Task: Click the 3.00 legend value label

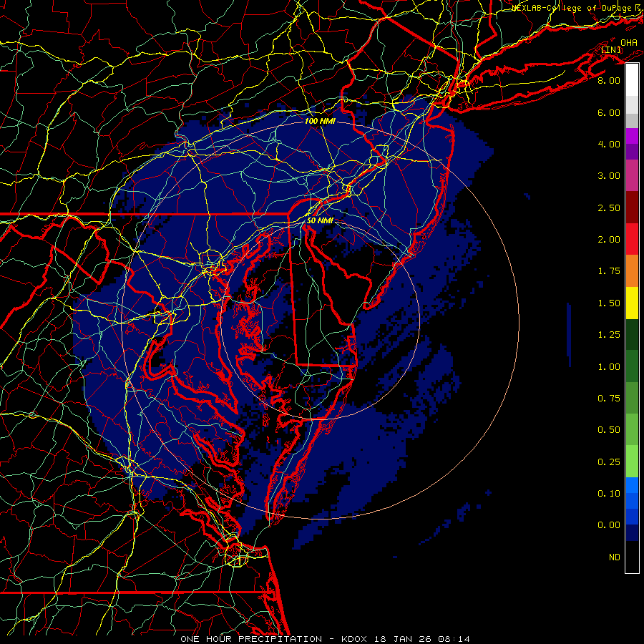Action: (x=609, y=176)
